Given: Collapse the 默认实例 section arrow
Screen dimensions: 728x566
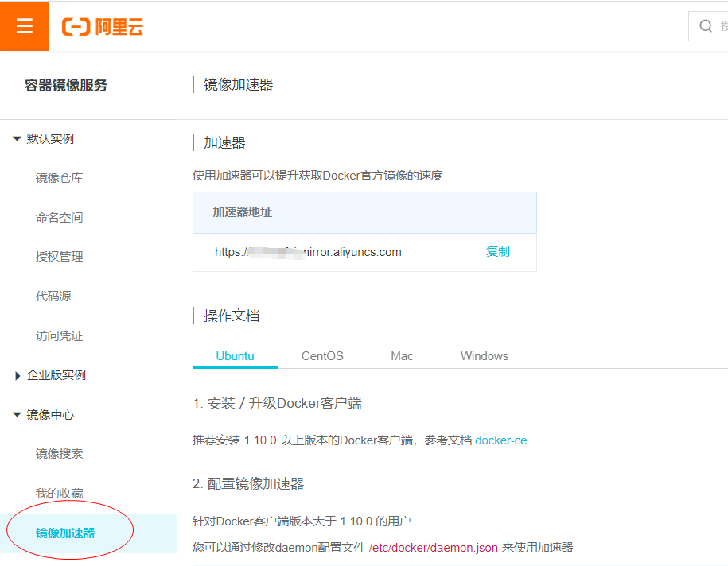Looking at the screenshot, I should coord(18,138).
